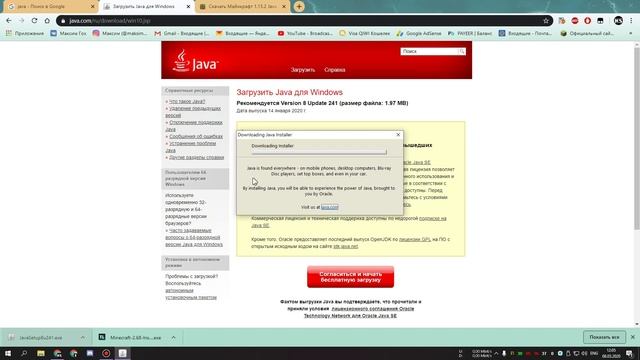This screenshot has width=640, height=360.
Task: Open the Загрузить menu in Java header
Action: tap(303, 70)
